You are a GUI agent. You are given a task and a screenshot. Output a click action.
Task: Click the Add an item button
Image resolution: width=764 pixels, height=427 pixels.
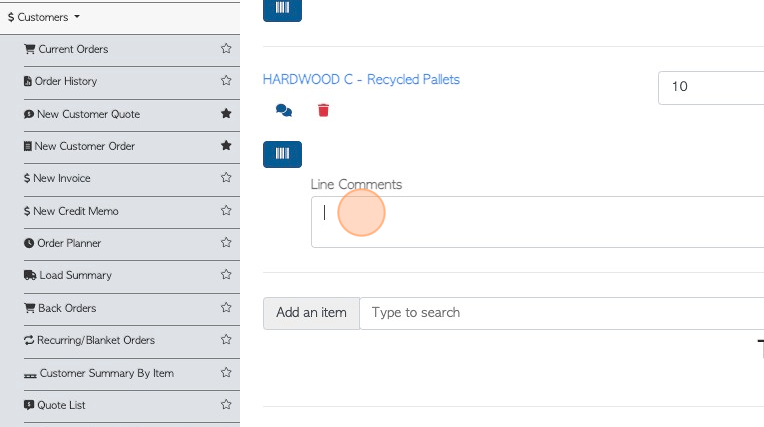tap(311, 313)
